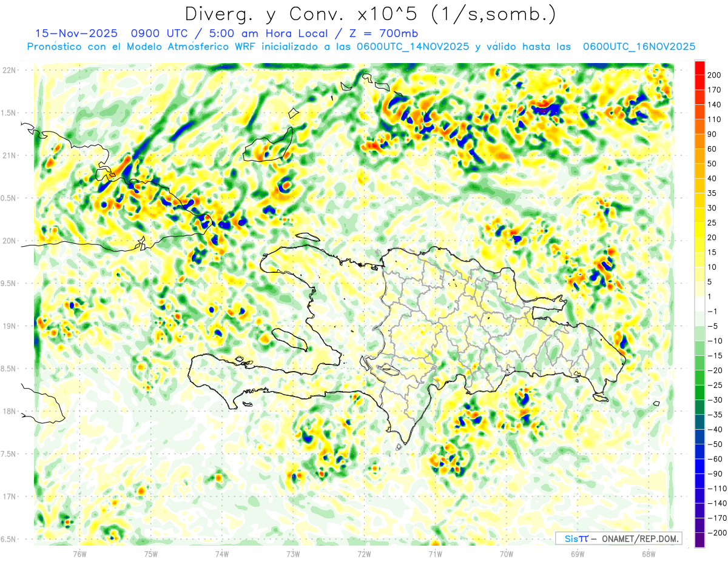Click the '-10' colorbar value
The height and width of the screenshot is (562, 728).
pyautogui.click(x=714, y=341)
